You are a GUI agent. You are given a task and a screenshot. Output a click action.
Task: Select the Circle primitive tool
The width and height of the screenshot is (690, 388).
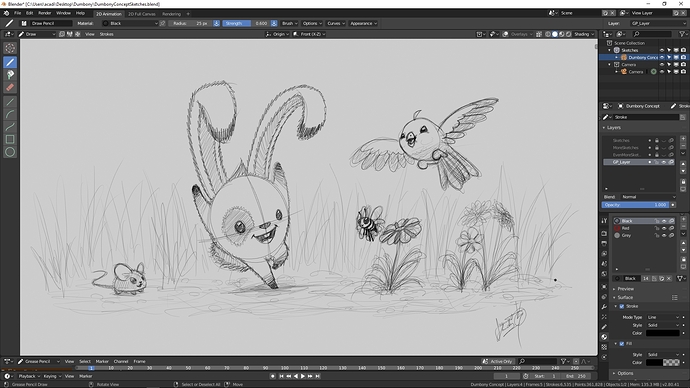(10, 152)
